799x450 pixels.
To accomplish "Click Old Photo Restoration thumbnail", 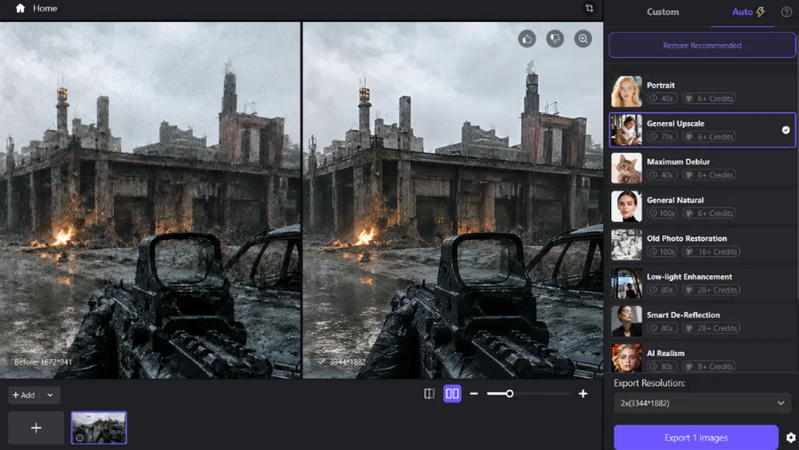I will [x=626, y=245].
